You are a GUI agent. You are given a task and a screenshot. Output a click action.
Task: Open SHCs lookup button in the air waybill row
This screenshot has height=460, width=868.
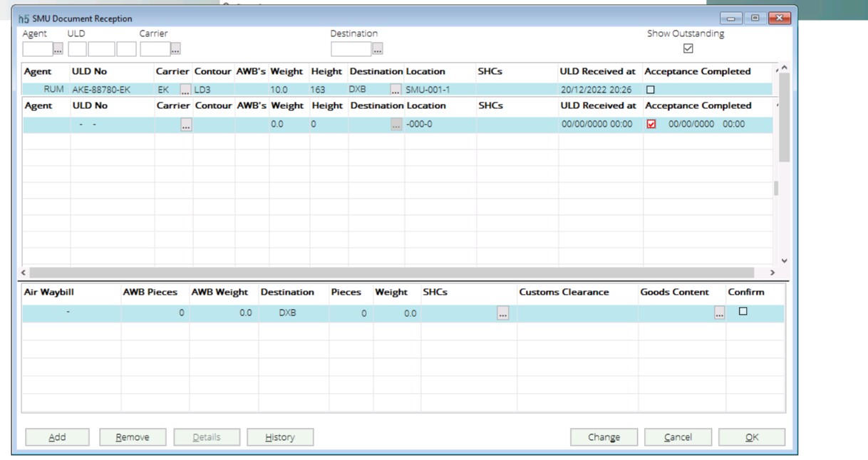(x=503, y=314)
